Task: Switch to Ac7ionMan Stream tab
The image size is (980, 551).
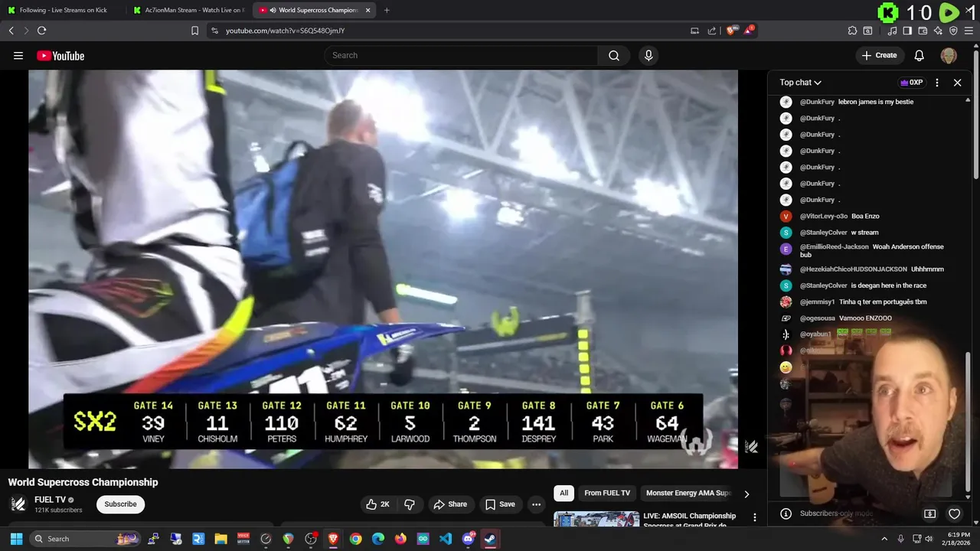Action: pos(188,10)
